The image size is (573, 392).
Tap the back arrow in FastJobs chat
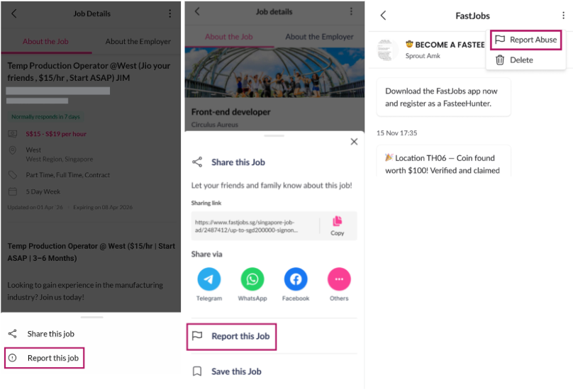[383, 16]
